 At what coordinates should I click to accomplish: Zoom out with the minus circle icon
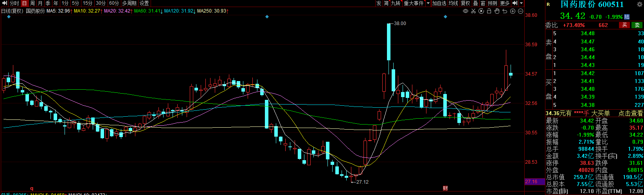coord(520,11)
